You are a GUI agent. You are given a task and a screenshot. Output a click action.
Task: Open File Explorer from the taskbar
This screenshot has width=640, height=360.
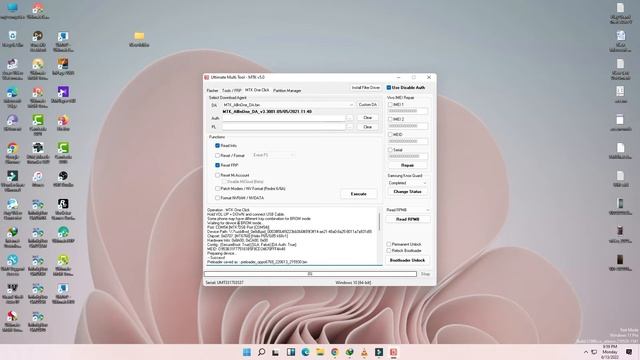tap(320, 352)
